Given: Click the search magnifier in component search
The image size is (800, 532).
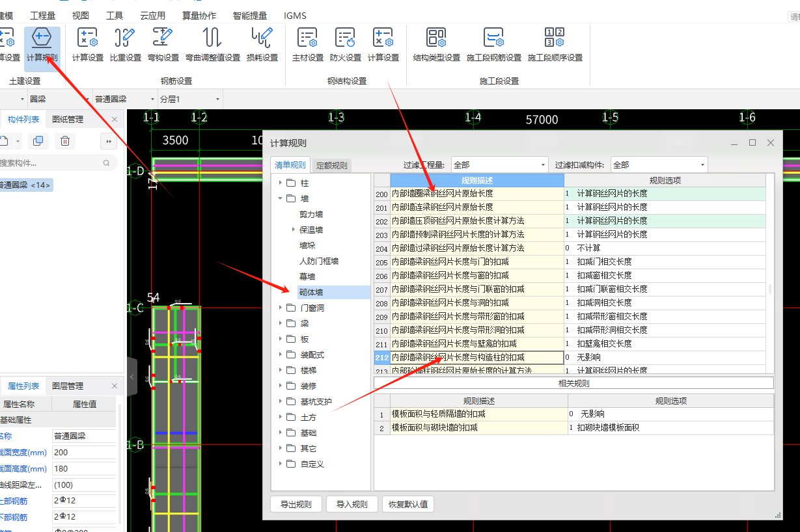Looking at the screenshot, I should (x=107, y=163).
